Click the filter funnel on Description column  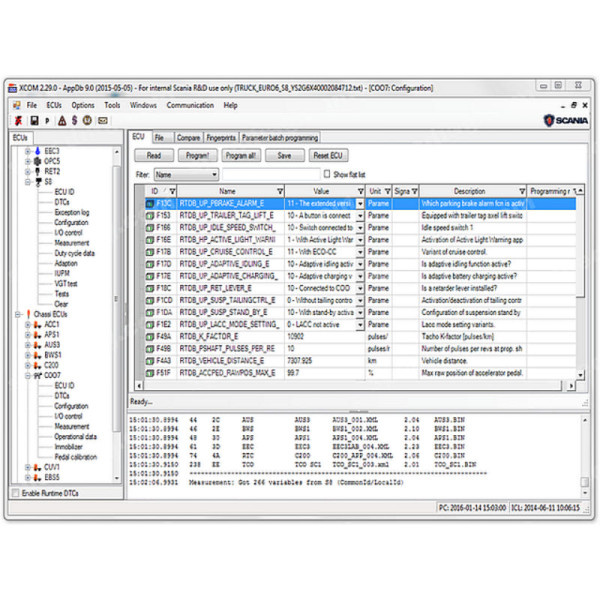coord(522,190)
